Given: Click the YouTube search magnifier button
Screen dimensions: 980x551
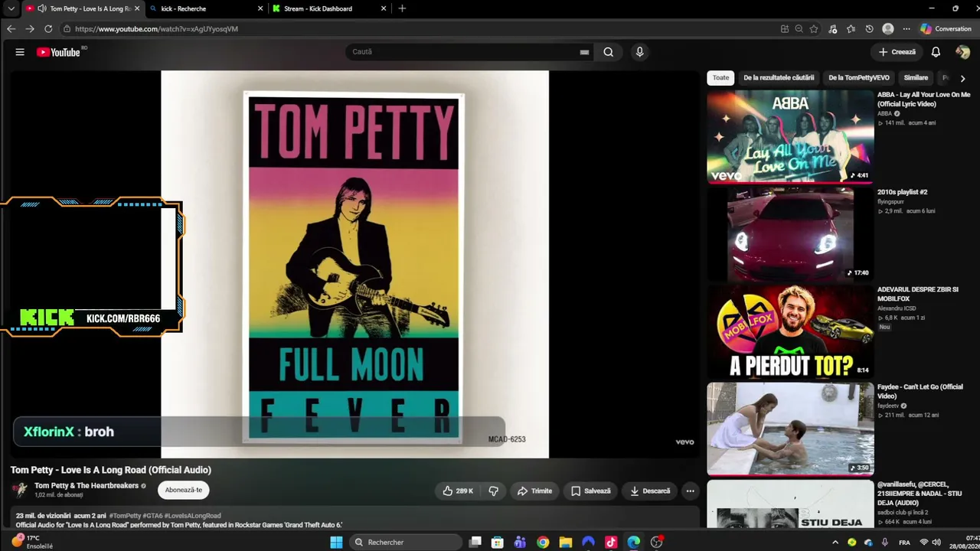Looking at the screenshot, I should coord(608,52).
